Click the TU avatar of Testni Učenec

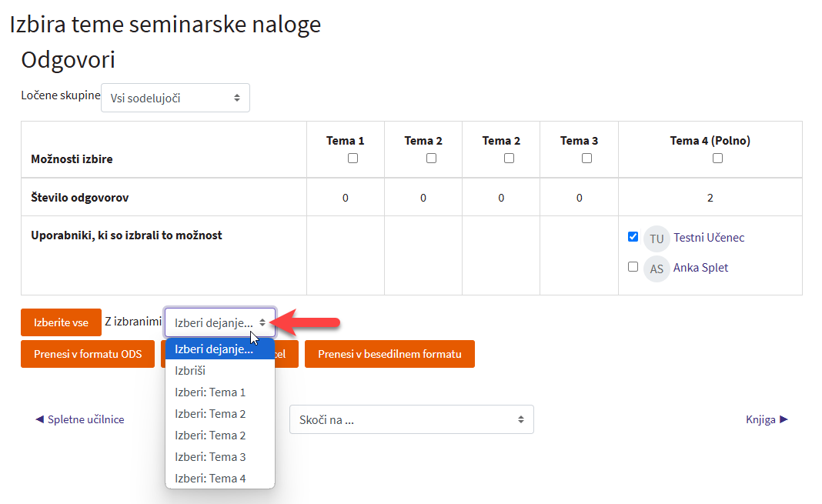(x=657, y=239)
